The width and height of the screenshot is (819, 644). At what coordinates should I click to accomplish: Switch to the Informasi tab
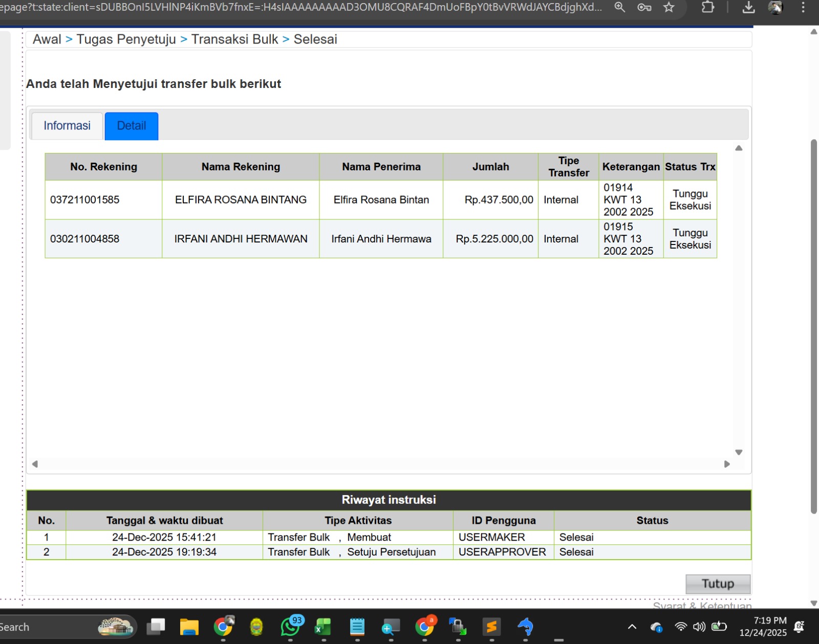(x=67, y=126)
